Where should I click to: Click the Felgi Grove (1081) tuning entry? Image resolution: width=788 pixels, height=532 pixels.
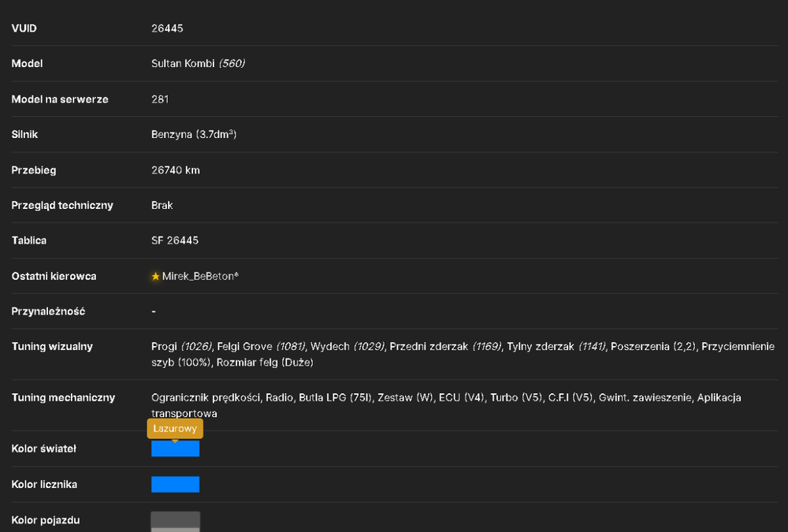[261, 347]
